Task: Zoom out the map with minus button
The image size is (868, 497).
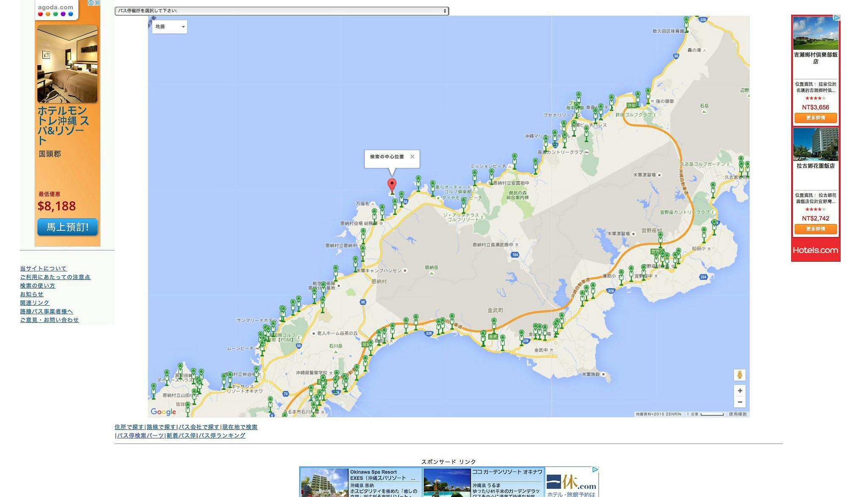Action: click(x=740, y=402)
